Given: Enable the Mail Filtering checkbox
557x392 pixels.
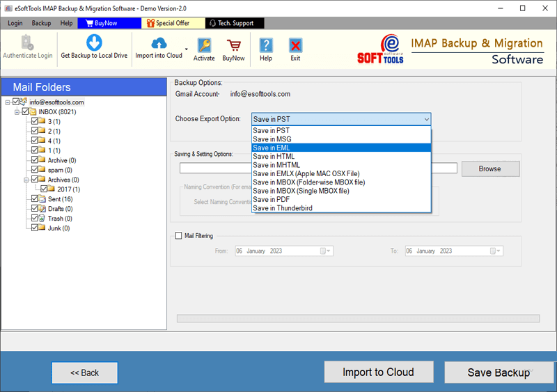Looking at the screenshot, I should pyautogui.click(x=179, y=235).
